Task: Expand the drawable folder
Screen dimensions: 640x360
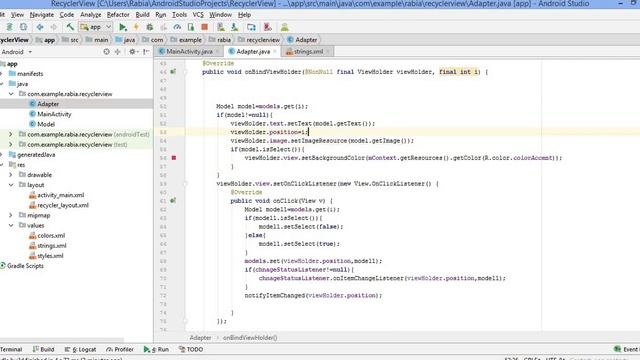Action: 11,175
